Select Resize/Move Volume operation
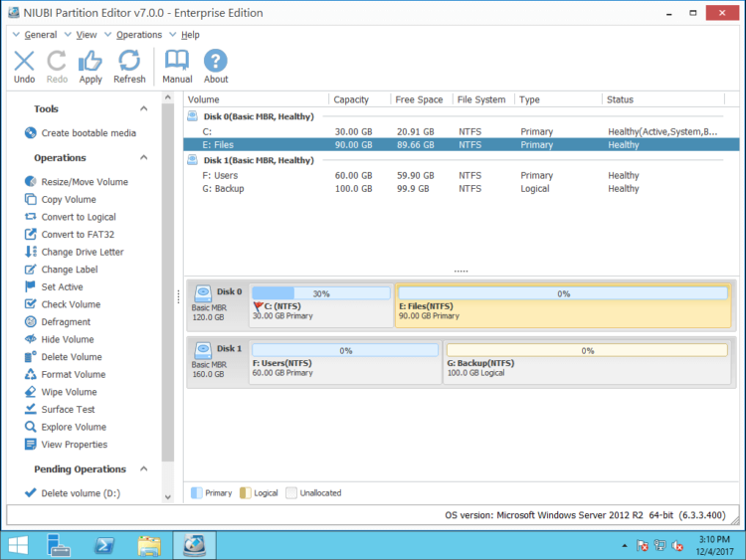The image size is (746, 560). pyautogui.click(x=77, y=182)
